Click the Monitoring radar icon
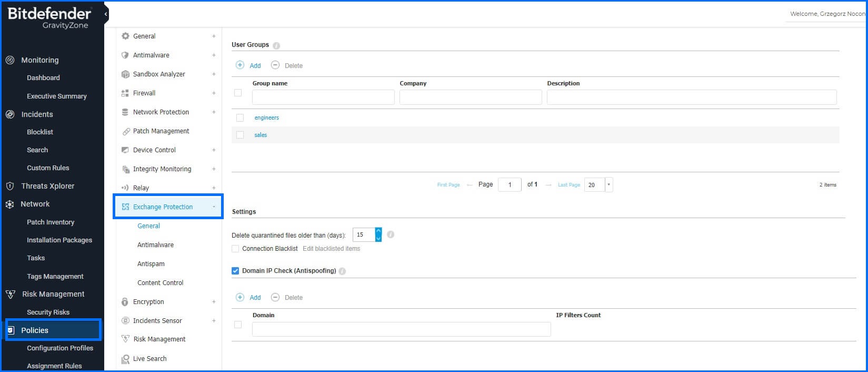The width and height of the screenshot is (868, 372). click(10, 60)
